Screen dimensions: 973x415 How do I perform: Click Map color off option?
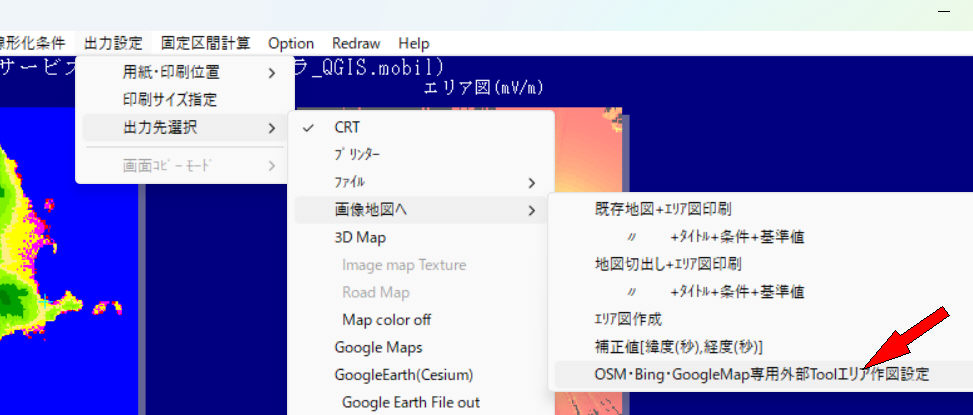386,320
